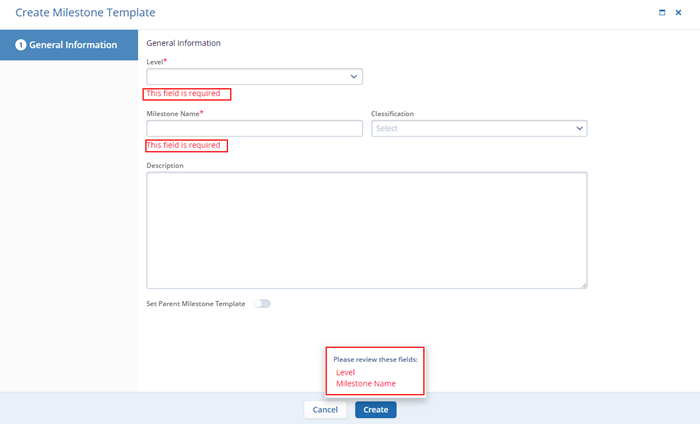Image resolution: width=700 pixels, height=424 pixels.
Task: Click Milestone Name in the review popup
Action: point(366,384)
